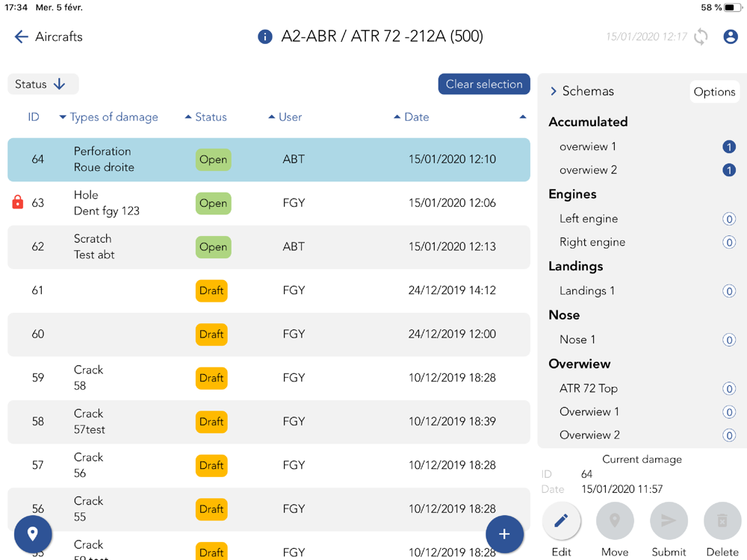Select damage 57 Crack row
The height and width of the screenshot is (560, 747).
269,466
